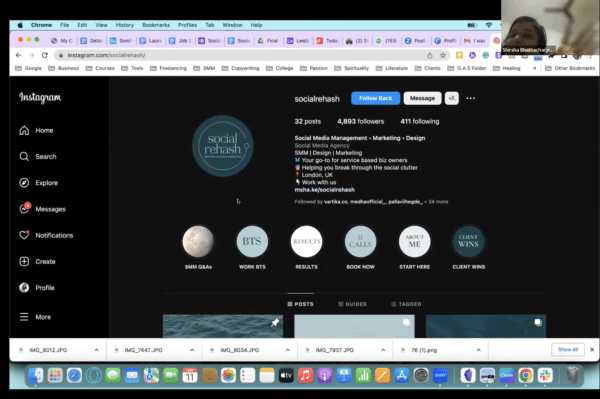The image size is (600, 399).
Task: Open the 4,893 followers list
Action: click(x=360, y=121)
